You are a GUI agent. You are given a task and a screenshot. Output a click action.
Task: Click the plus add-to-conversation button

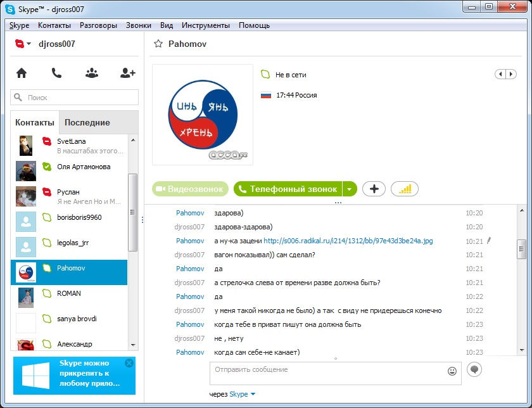coord(374,189)
